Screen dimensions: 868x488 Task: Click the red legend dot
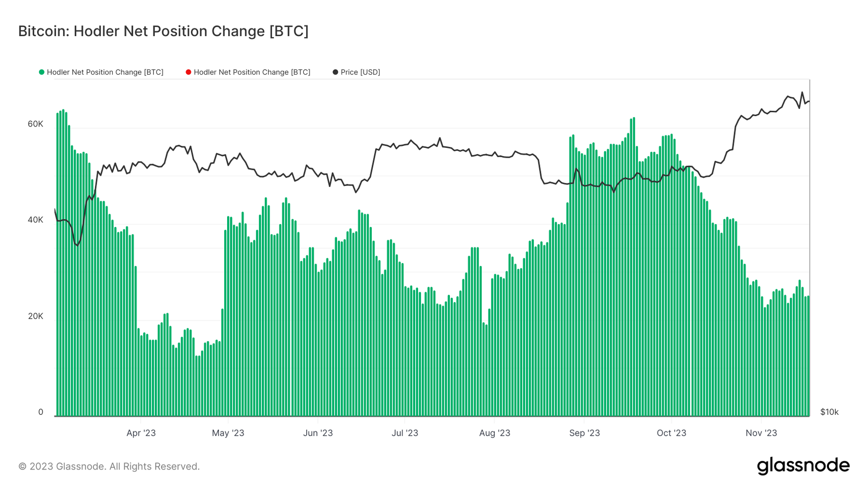[189, 72]
